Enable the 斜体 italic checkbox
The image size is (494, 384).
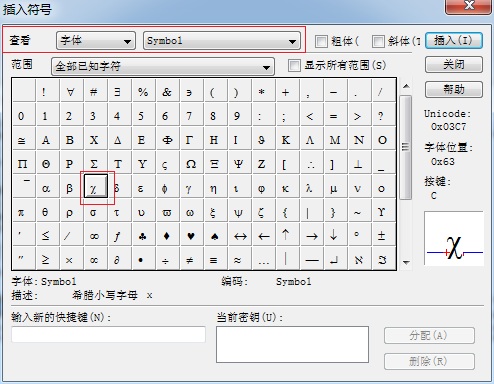378,41
